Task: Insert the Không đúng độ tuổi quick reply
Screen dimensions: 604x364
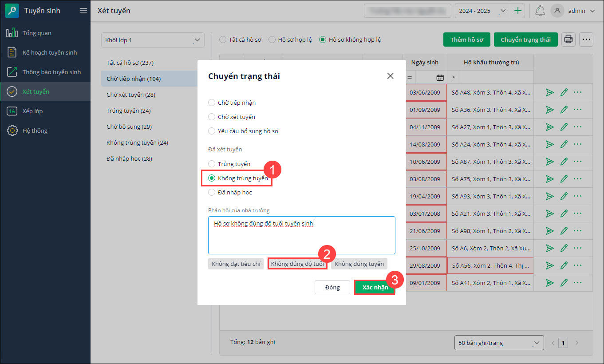Action: click(x=297, y=264)
